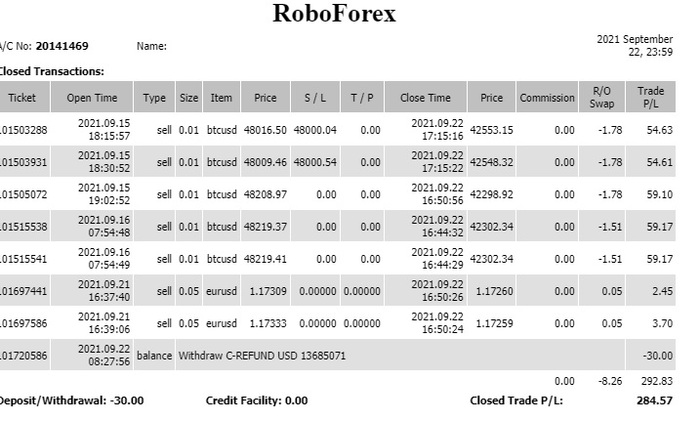Screen dimensions: 700x421
Task: Click the R/O Swap column header
Action: pos(601,98)
